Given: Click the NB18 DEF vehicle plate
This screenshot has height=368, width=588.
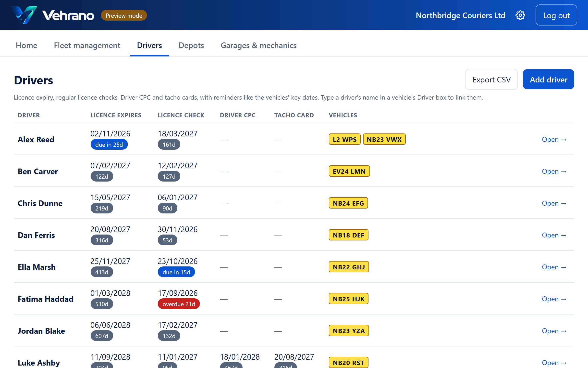Looking at the screenshot, I should pos(348,235).
